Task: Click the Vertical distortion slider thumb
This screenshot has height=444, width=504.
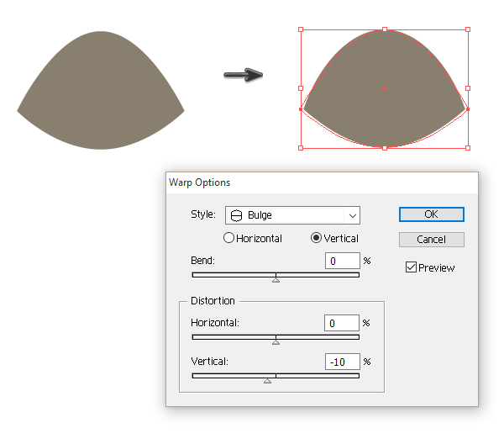Action: click(267, 380)
